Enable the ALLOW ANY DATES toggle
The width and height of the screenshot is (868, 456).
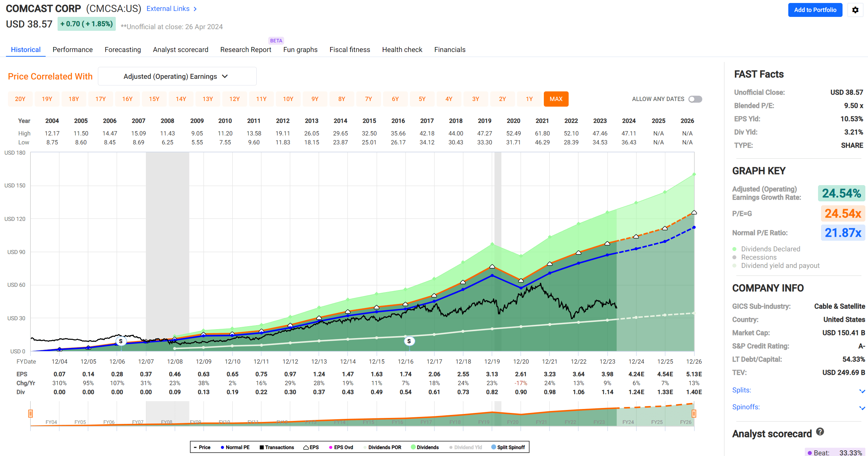pos(695,99)
